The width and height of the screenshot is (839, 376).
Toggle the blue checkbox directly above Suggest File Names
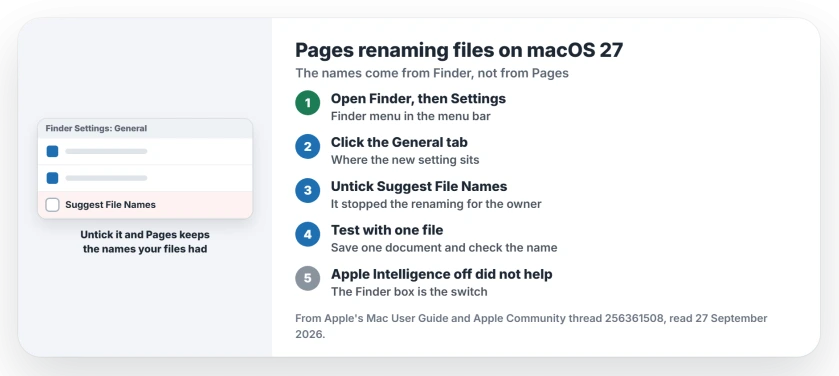tap(52, 178)
